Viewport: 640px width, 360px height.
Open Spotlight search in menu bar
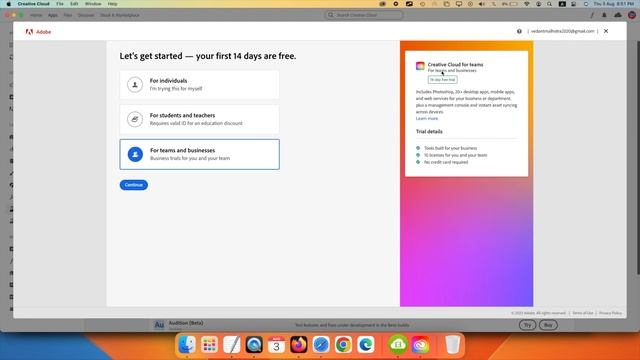pyautogui.click(x=549, y=4)
